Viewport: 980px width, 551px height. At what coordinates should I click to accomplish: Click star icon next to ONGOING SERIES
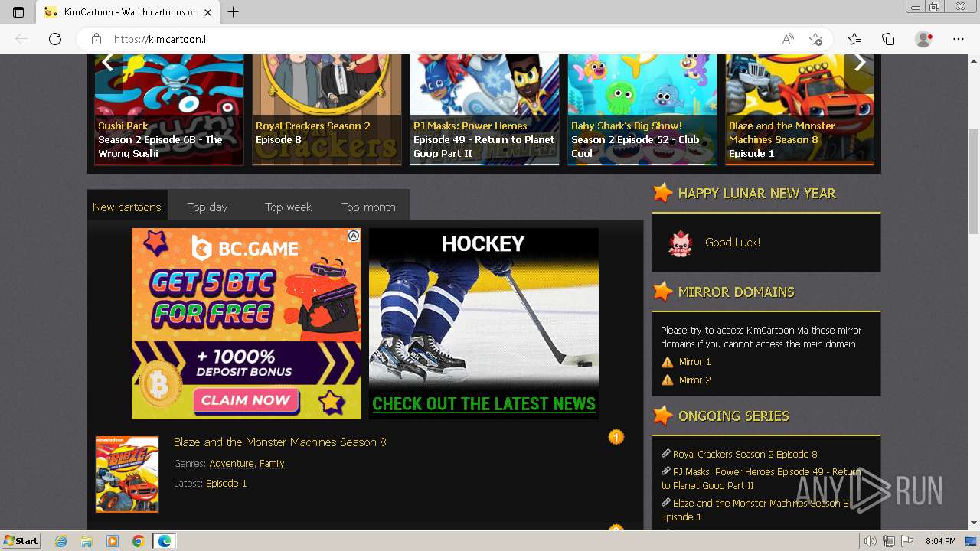click(662, 416)
